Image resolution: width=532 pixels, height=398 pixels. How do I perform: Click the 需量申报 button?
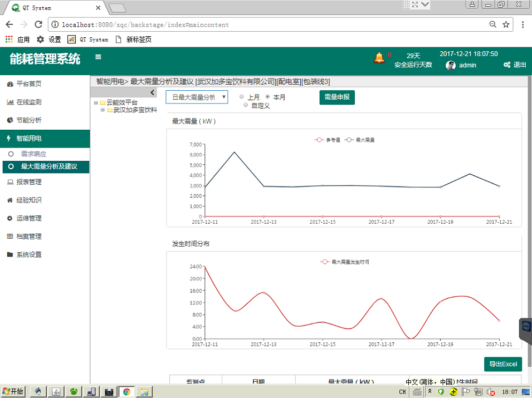[337, 97]
